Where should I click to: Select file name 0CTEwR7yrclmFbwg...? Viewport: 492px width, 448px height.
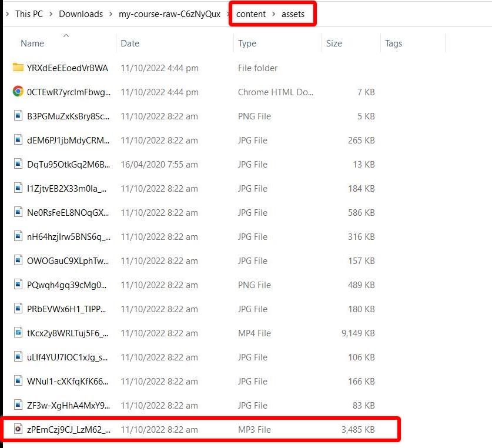coord(69,92)
